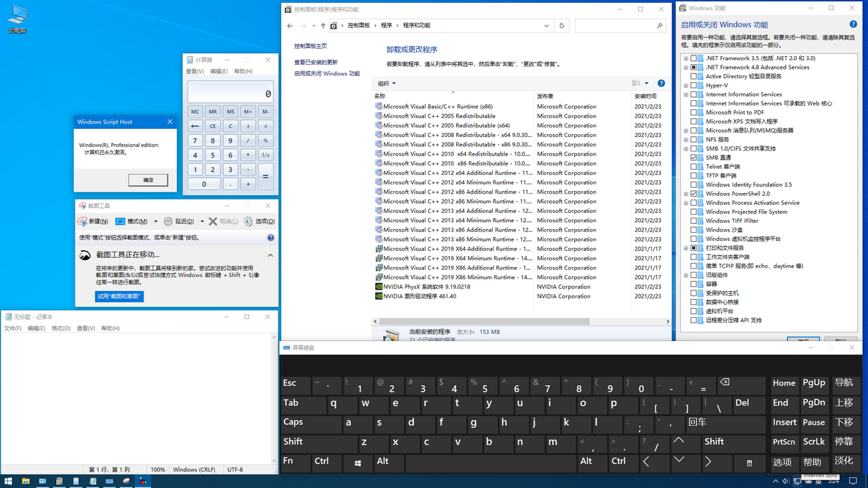Open the 延迟 dropdown arrow in Snipping Tool

(202, 221)
